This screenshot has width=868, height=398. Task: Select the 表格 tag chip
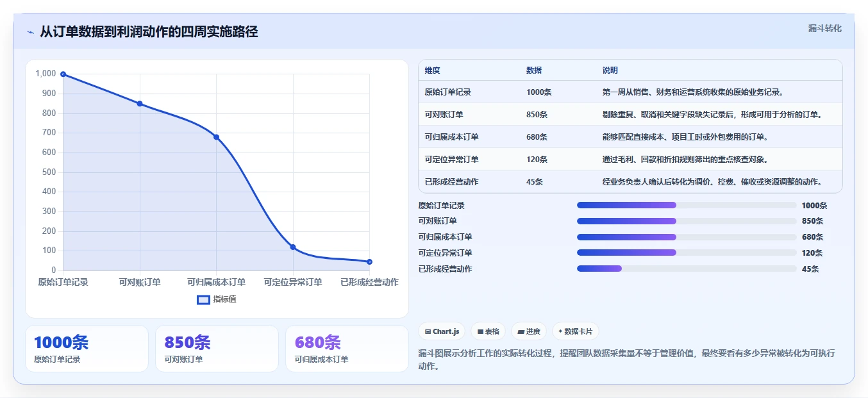488,331
